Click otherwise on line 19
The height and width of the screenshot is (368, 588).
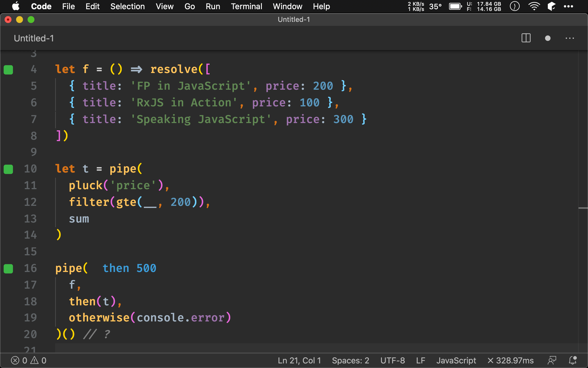tap(99, 318)
